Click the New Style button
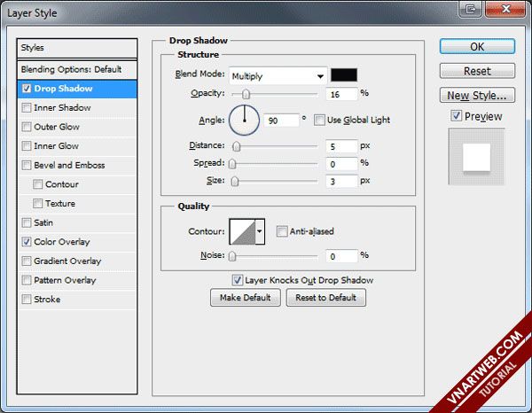 click(x=477, y=96)
